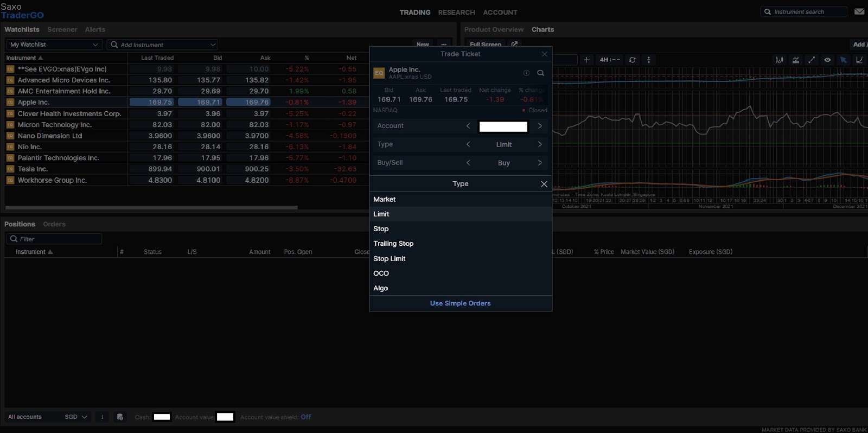The width and height of the screenshot is (868, 433).
Task: Click the Buy value in the Buy/Sell row
Action: click(504, 163)
